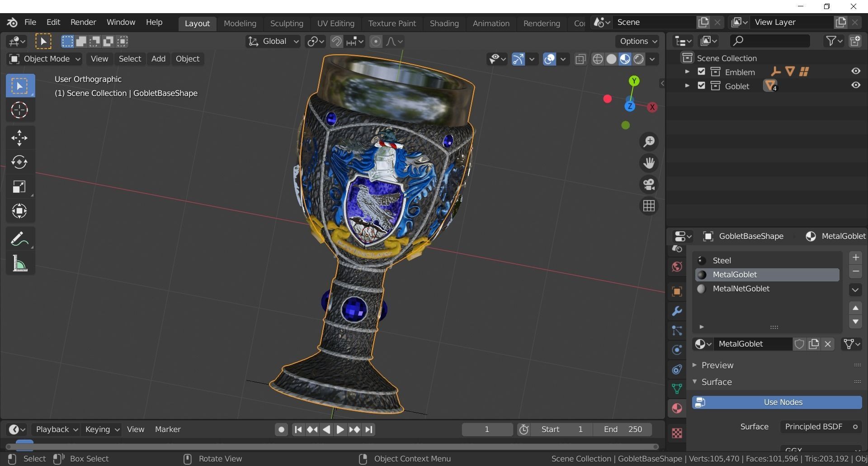Open Physics properties tab

coord(677,350)
